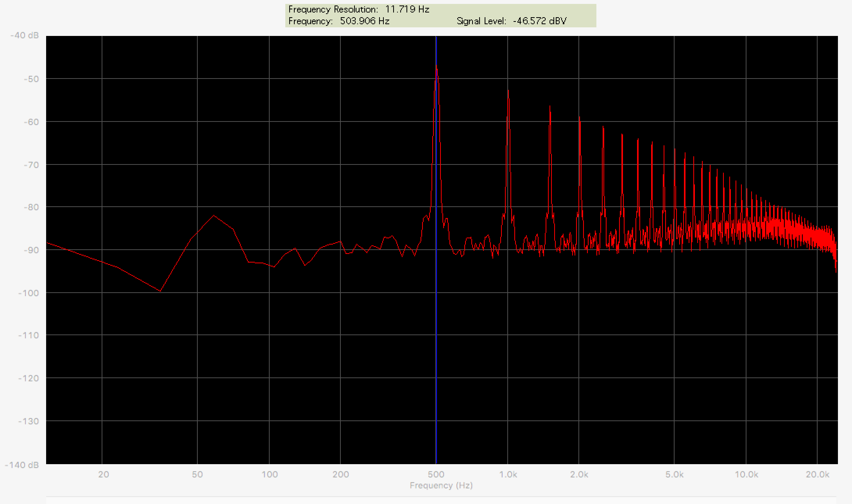
Task: Click the low-frequency bump peak near 60 Hz
Action: pos(214,215)
